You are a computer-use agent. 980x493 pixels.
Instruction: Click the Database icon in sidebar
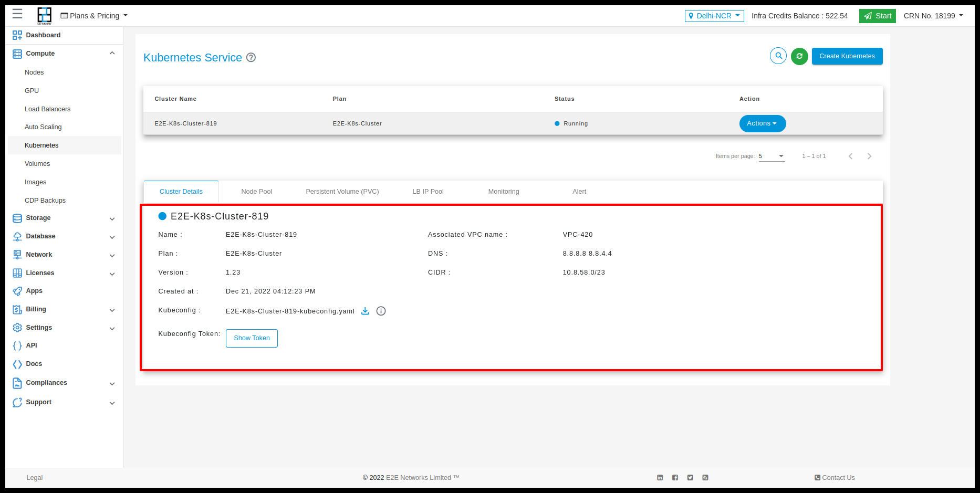(x=17, y=236)
